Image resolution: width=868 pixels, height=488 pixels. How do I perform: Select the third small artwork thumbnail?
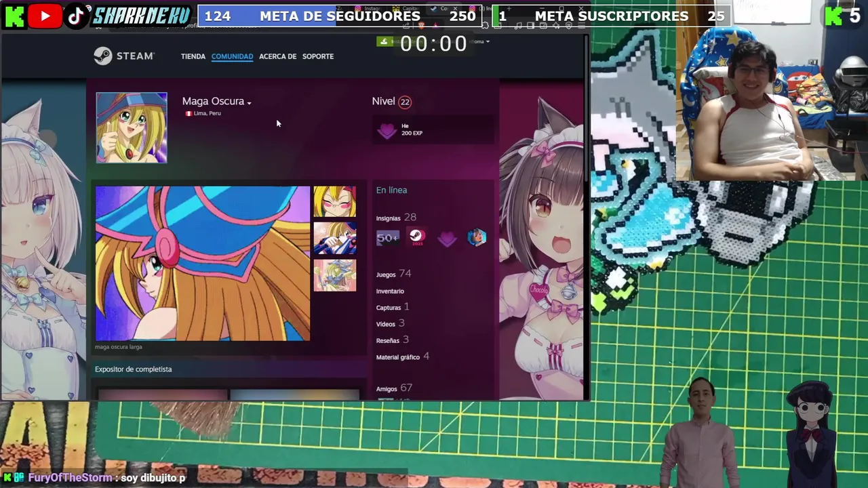tap(334, 275)
